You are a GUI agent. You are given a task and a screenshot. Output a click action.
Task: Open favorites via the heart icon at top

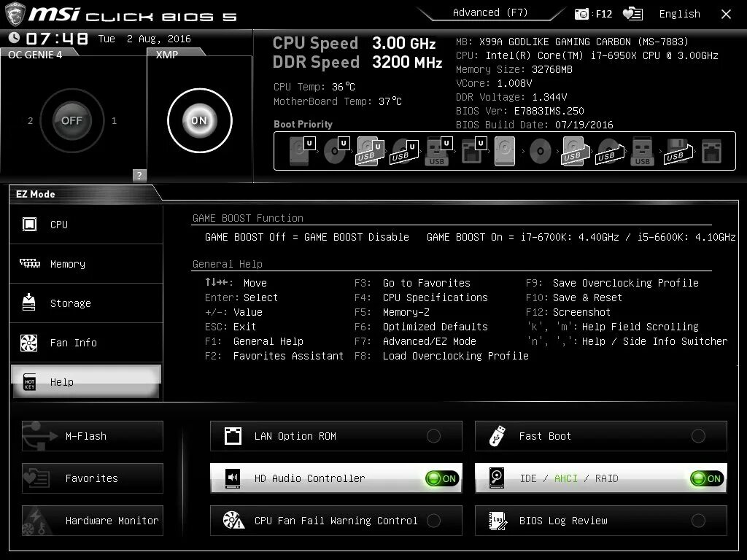(x=632, y=14)
